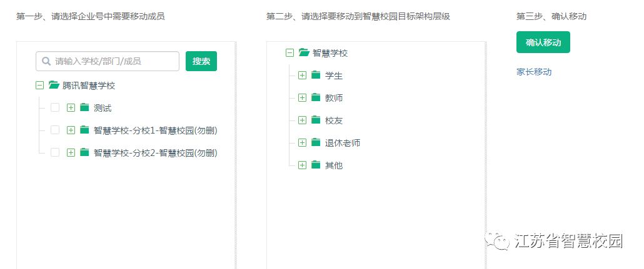Select 其他 as target level
The height and width of the screenshot is (269, 644).
click(x=334, y=165)
